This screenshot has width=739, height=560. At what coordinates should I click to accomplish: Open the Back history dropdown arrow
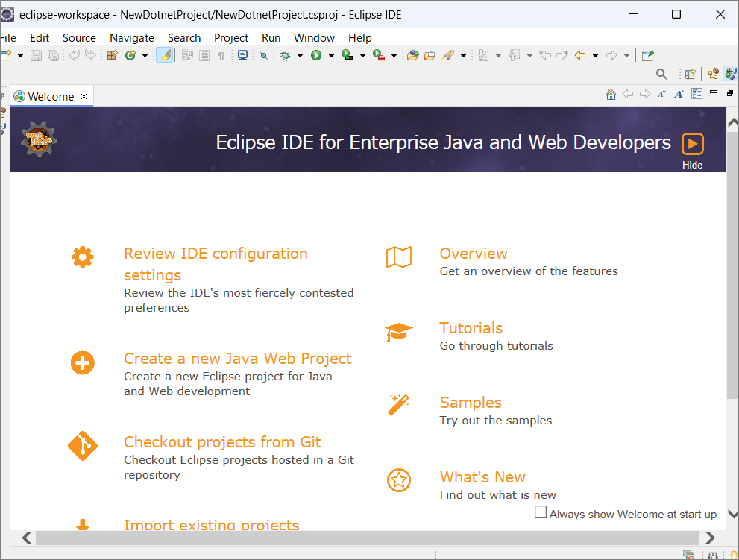(595, 56)
